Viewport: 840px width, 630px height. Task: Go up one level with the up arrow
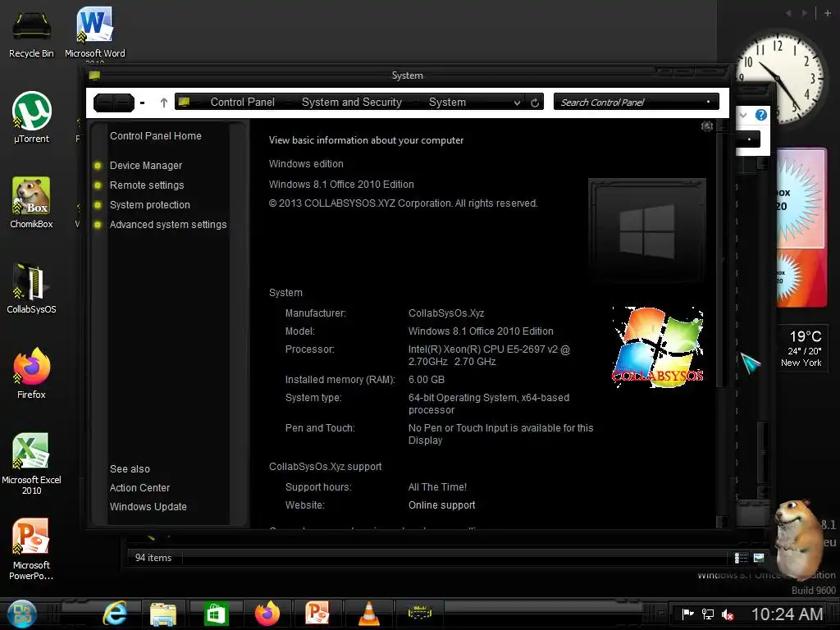pyautogui.click(x=164, y=103)
